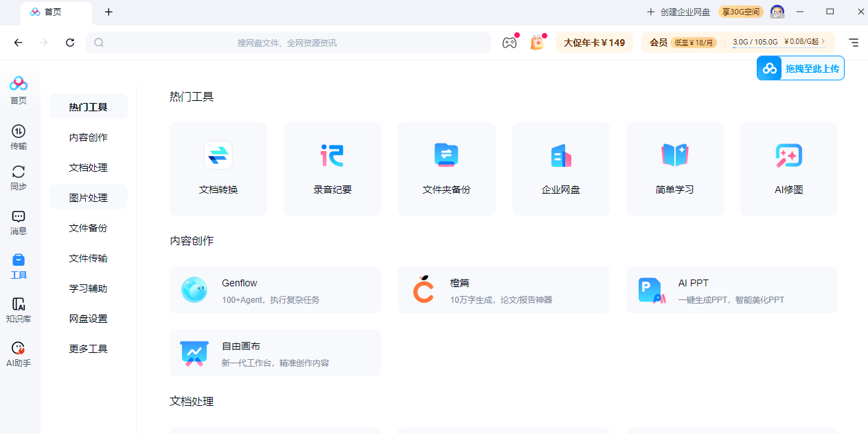Select the 网盘设置 category
This screenshot has width=868, height=434.
click(88, 319)
